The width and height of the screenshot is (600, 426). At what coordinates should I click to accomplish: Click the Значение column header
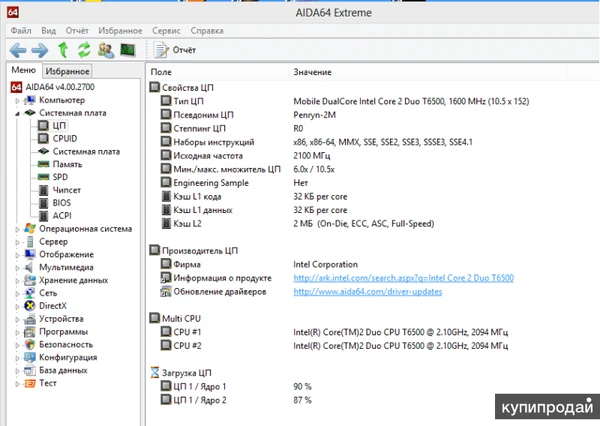pyautogui.click(x=312, y=73)
